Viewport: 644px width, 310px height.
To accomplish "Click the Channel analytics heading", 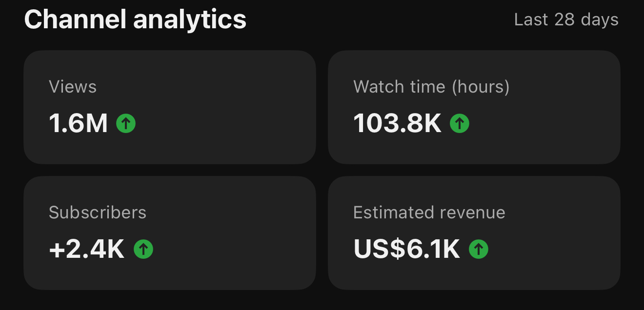I will 135,20.
